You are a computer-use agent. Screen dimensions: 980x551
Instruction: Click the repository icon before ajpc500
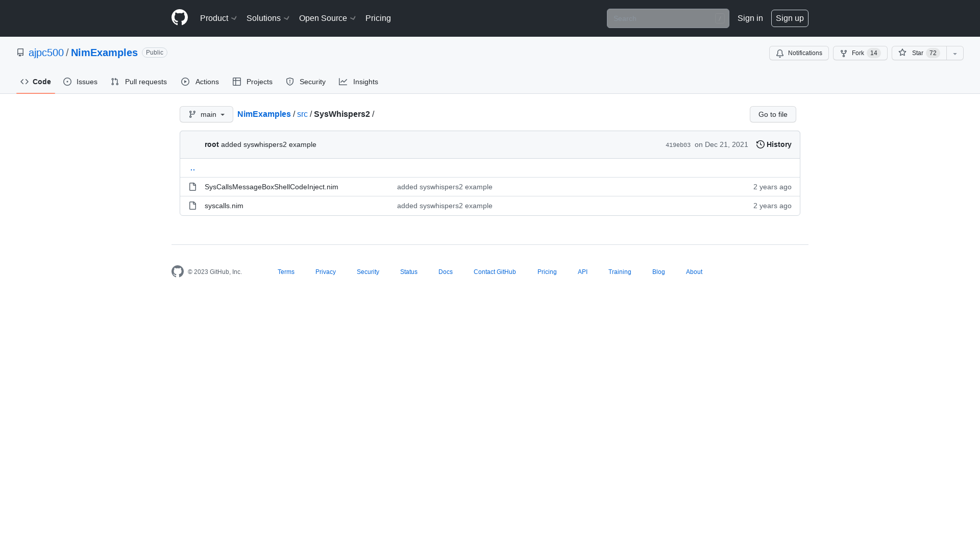point(20,53)
